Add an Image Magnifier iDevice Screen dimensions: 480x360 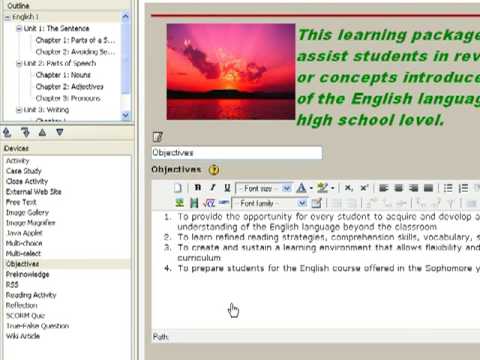coord(31,223)
